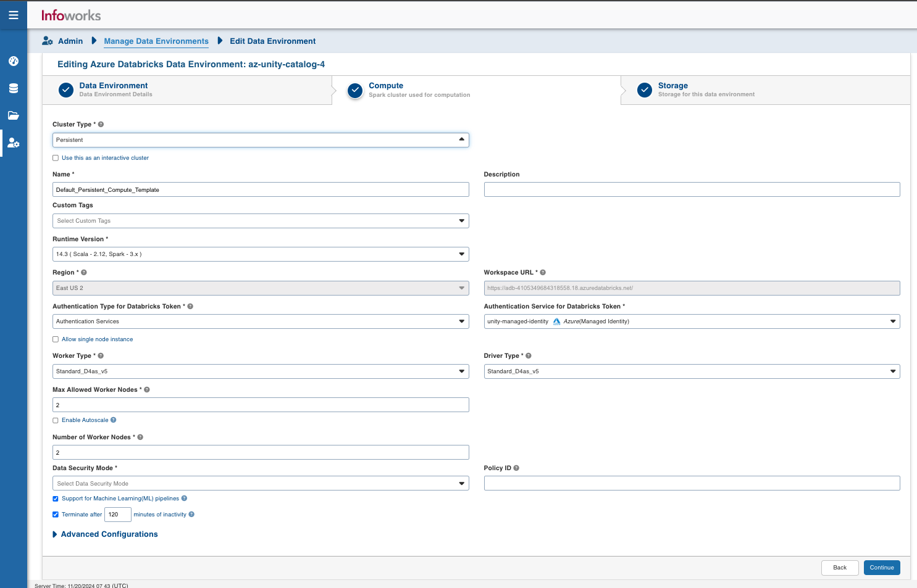Enable Use this as an interactive cluster
917x588 pixels.
[x=56, y=158]
